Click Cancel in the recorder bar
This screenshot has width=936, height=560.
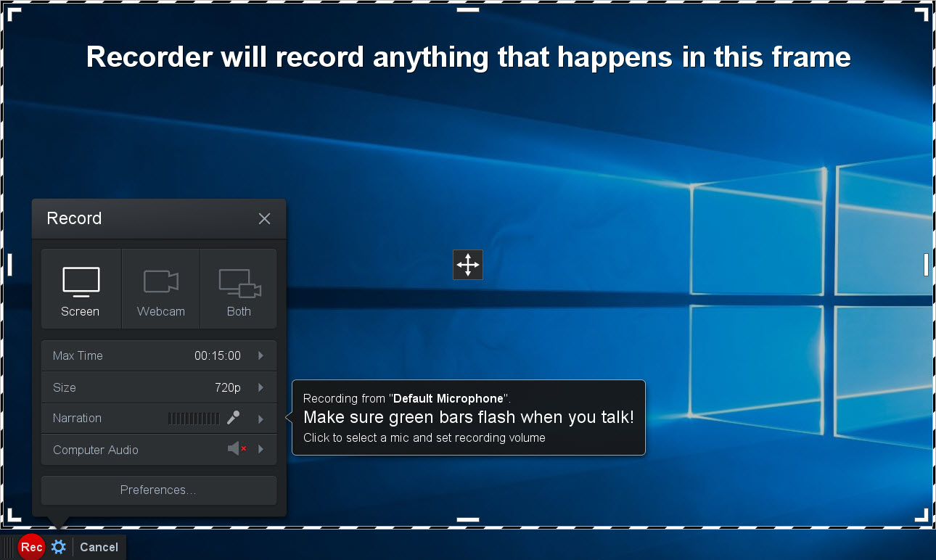[99, 547]
